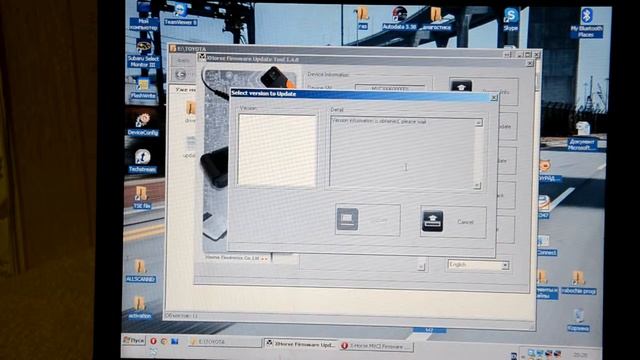The image size is (640, 360).
Task: Open the TSE file folder icon
Action: click(x=142, y=198)
